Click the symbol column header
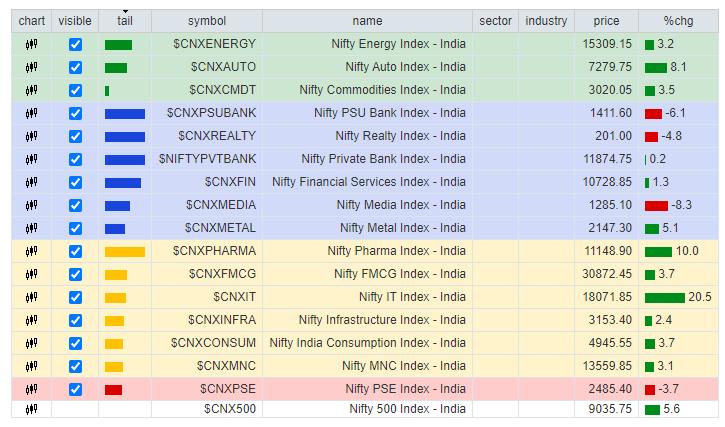 [207, 21]
